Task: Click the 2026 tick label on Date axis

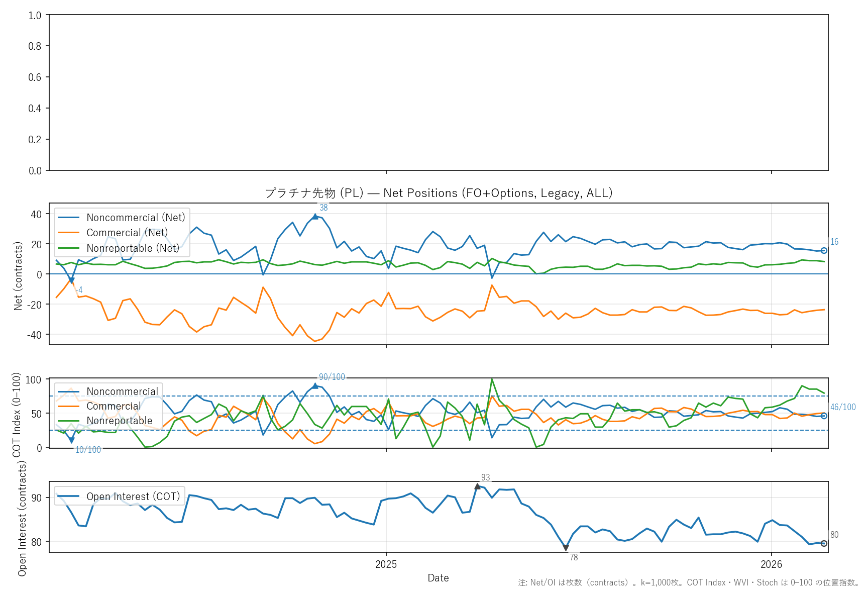Action: coord(771,564)
